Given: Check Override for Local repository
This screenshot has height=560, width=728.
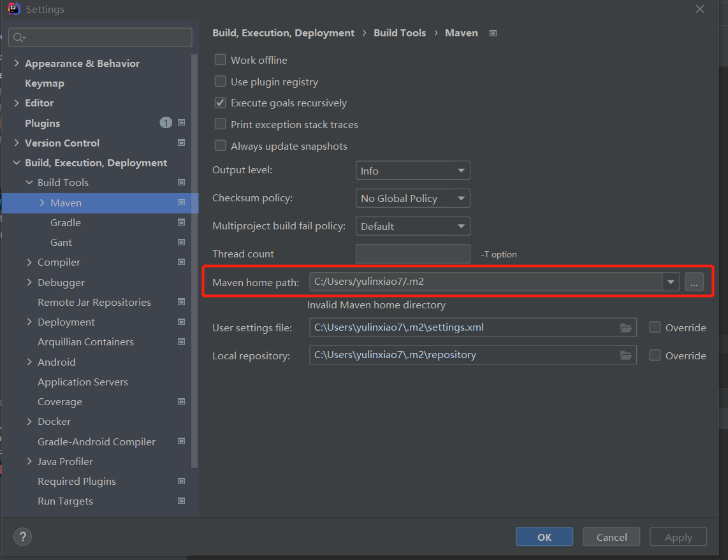Looking at the screenshot, I should coord(655,355).
